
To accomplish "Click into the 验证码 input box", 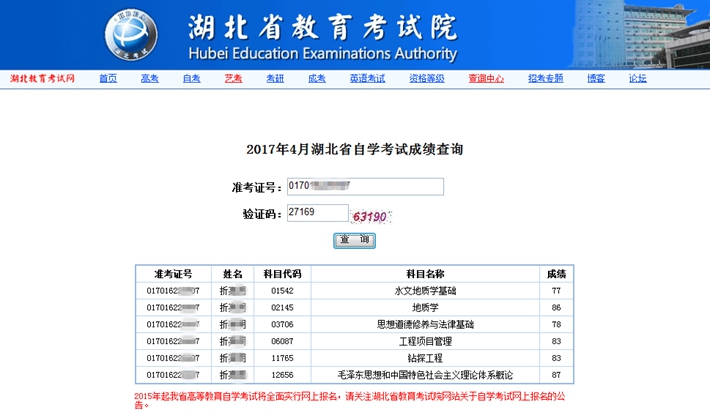I will click(x=316, y=212).
